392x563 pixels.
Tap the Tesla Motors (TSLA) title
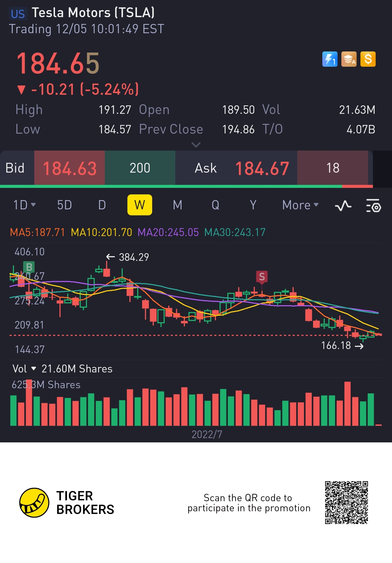93,13
